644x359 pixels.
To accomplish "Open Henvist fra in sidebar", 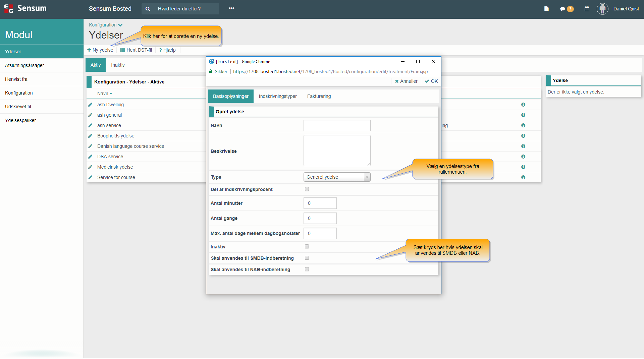I will pos(42,79).
